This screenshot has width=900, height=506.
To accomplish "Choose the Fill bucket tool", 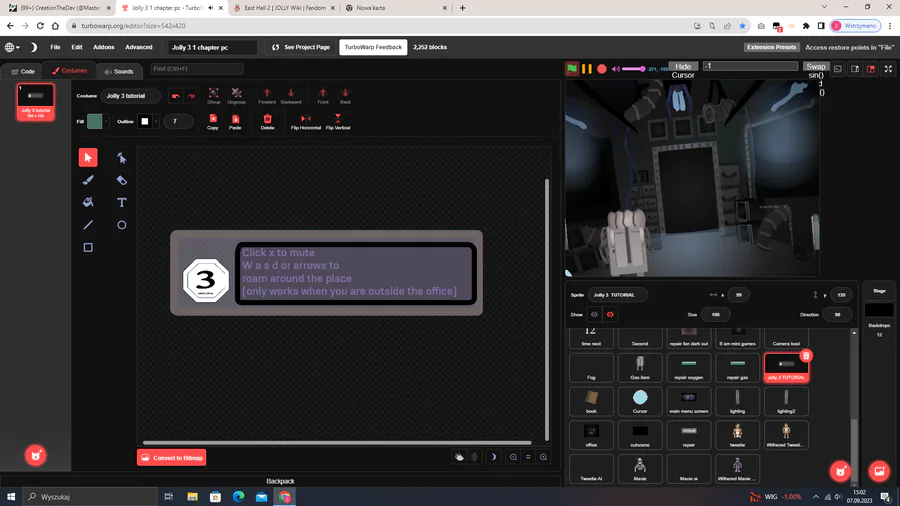I will [x=88, y=203].
